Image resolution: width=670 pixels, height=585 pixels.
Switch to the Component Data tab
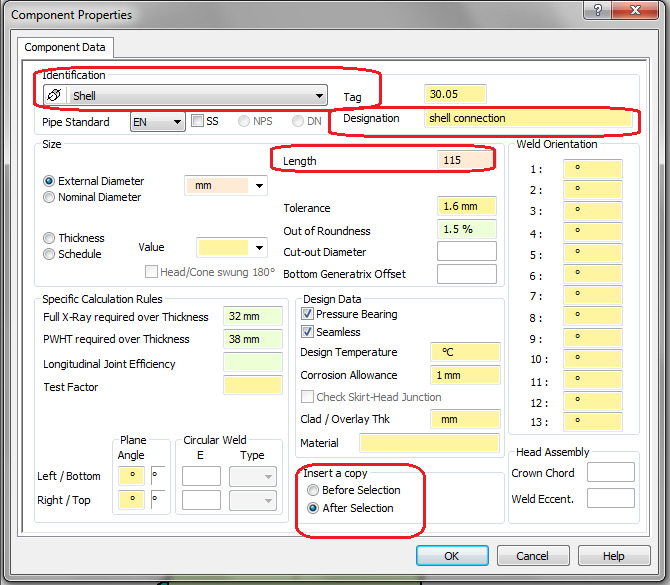(x=65, y=47)
